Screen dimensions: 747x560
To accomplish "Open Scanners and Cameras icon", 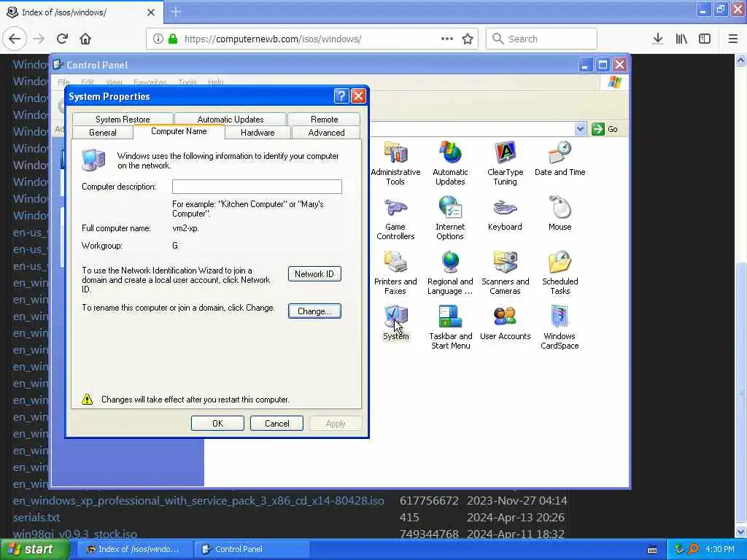I will click(x=505, y=273).
